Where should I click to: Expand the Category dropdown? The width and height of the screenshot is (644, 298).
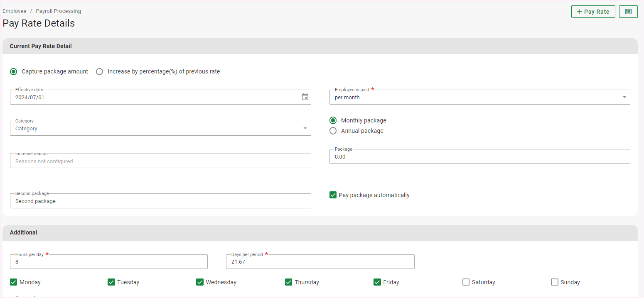coord(160,129)
